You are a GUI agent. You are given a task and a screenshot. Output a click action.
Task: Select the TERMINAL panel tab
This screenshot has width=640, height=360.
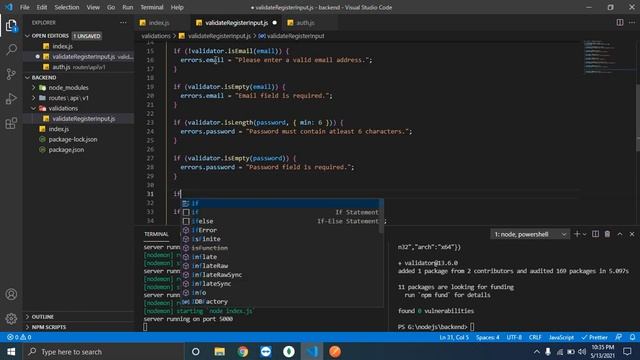tap(156, 234)
